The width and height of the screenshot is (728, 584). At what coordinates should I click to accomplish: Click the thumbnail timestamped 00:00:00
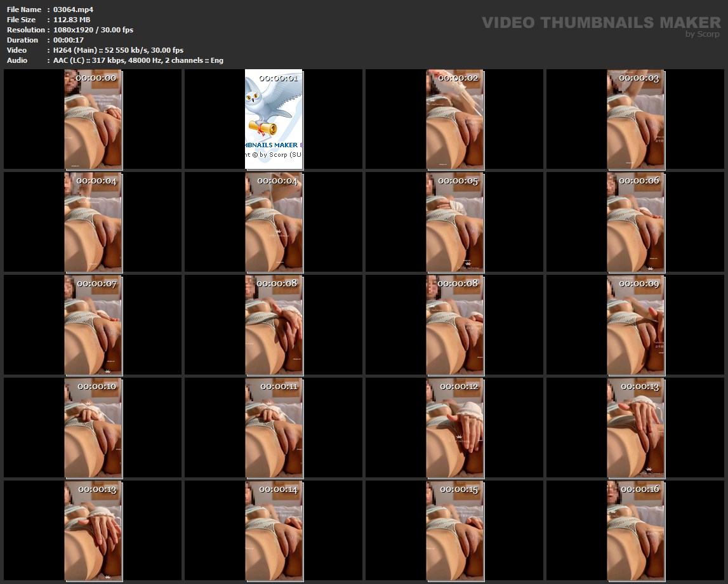(93, 119)
